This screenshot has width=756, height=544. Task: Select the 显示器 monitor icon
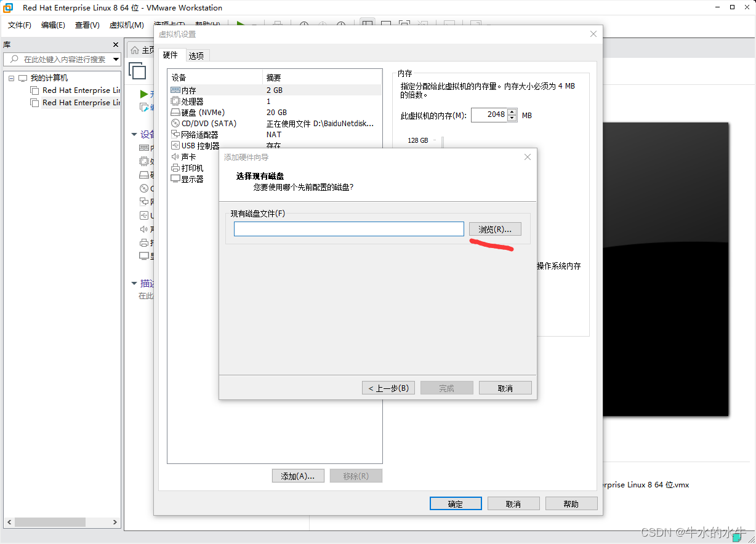[175, 178]
